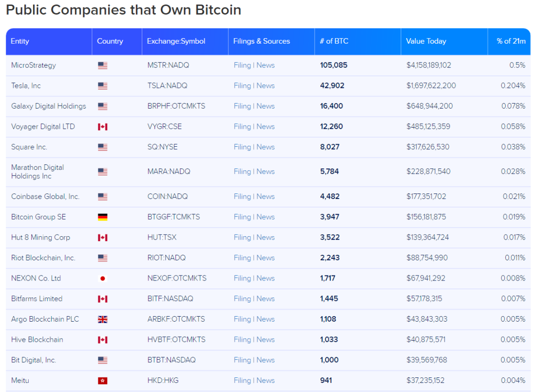543x392 pixels.
Task: Click the Country column header
Action: (x=110, y=41)
